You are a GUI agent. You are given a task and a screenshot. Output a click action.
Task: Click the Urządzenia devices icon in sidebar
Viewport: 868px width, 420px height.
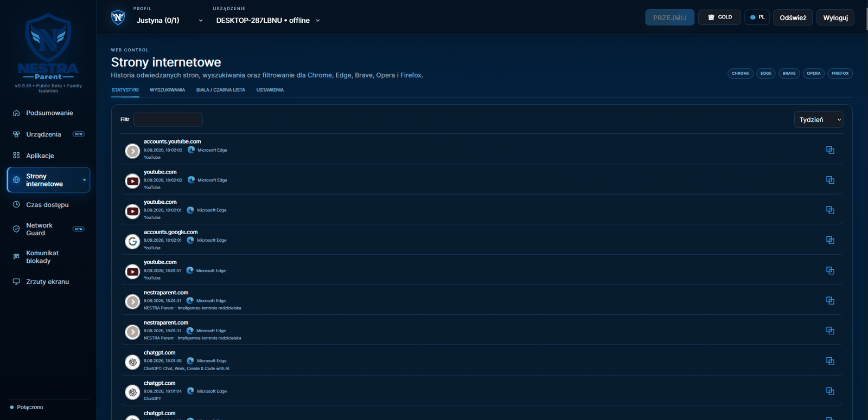(x=16, y=134)
